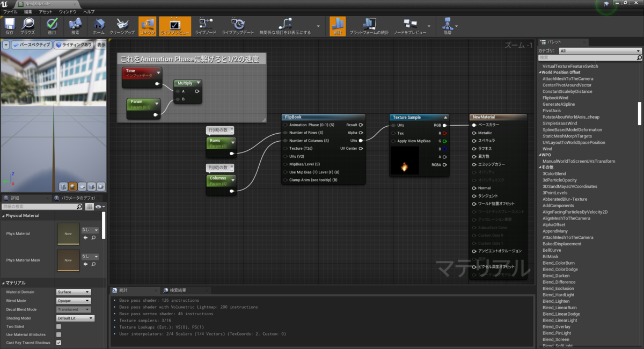Toggle Two Sided checkbox
The height and width of the screenshot is (349, 644).
pos(58,326)
